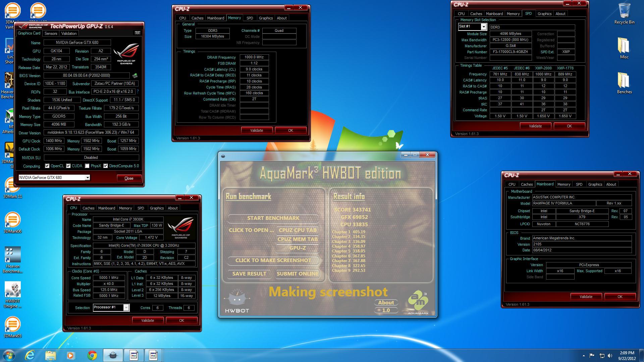644x362 pixels.
Task: Open the Windows Start menu
Action: 9,355
